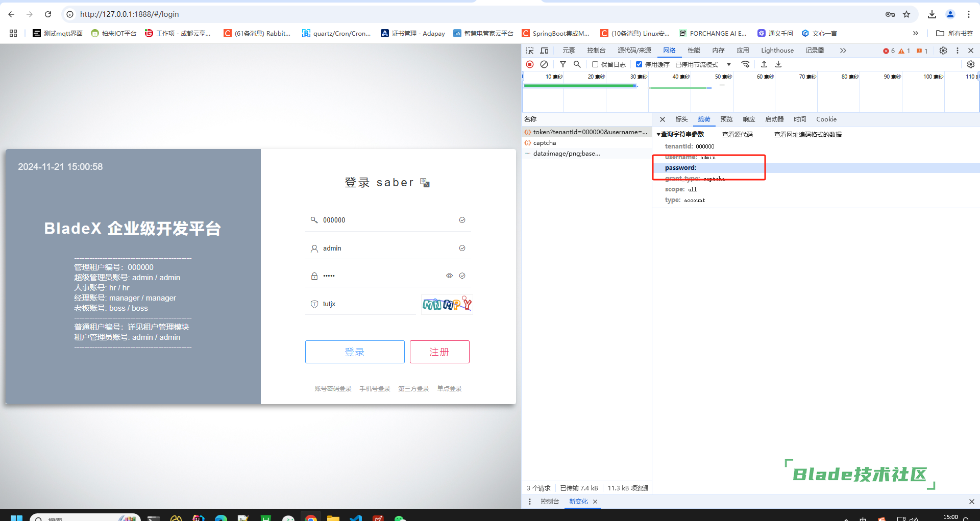Import HAR file with upload arrow

click(x=764, y=64)
